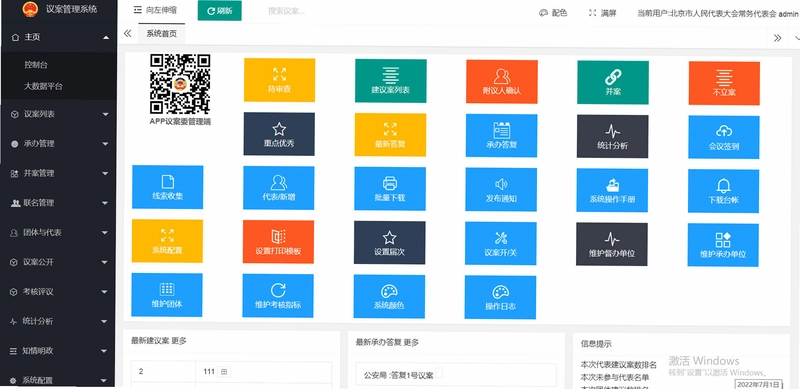
Task: Click the 议案管理系统 logo emblem
Action: (30, 10)
